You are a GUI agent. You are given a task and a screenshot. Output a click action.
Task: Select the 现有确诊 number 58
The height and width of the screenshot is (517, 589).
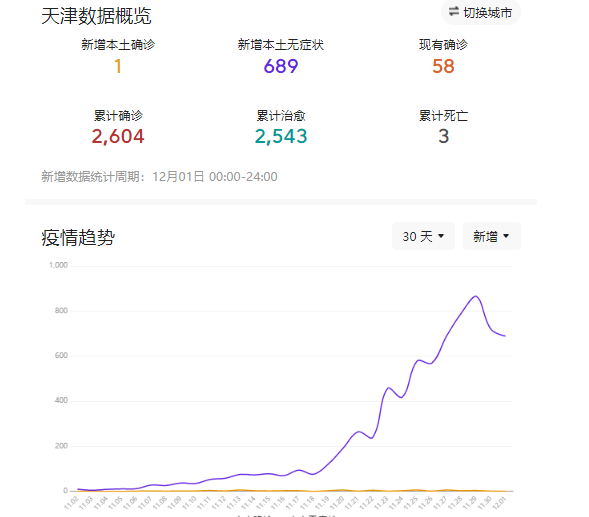click(x=443, y=67)
